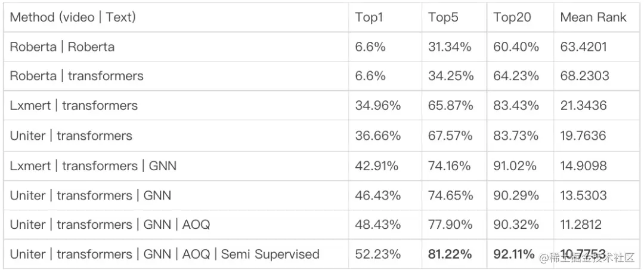Select the Top1 column header
The image size is (644, 273).
tap(369, 17)
